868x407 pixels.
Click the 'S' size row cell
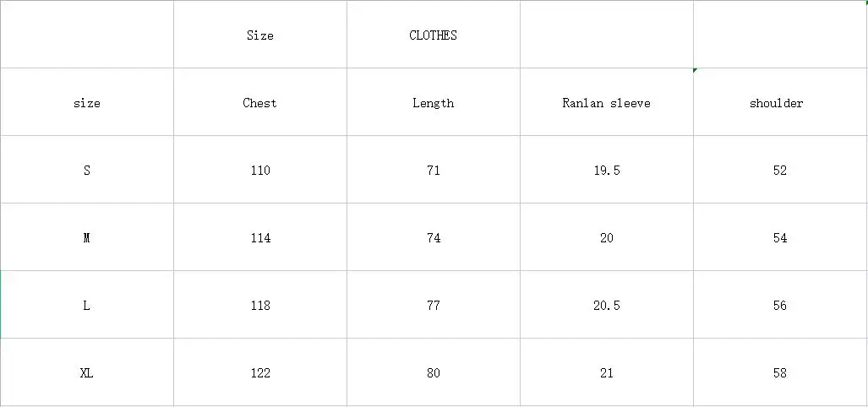(x=87, y=171)
